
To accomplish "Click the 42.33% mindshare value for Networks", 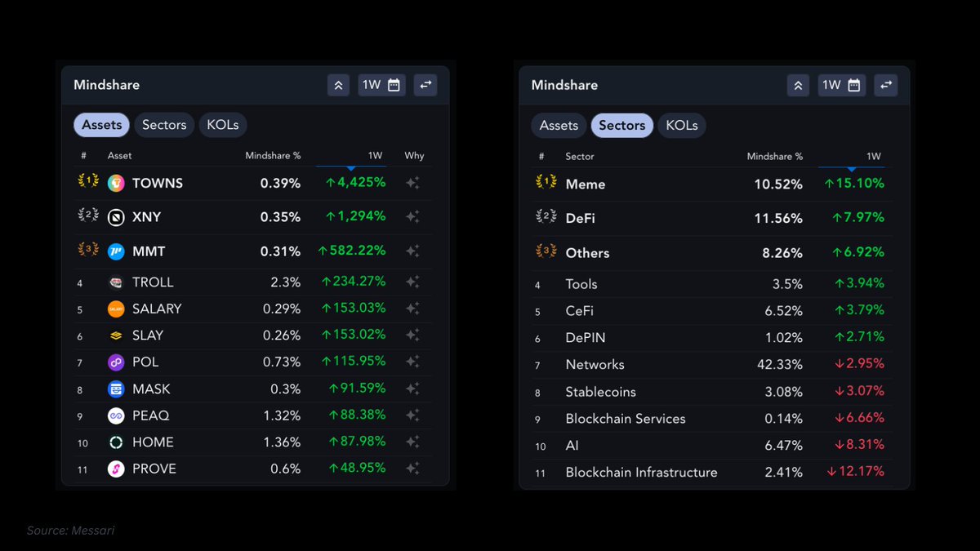I will tap(778, 365).
